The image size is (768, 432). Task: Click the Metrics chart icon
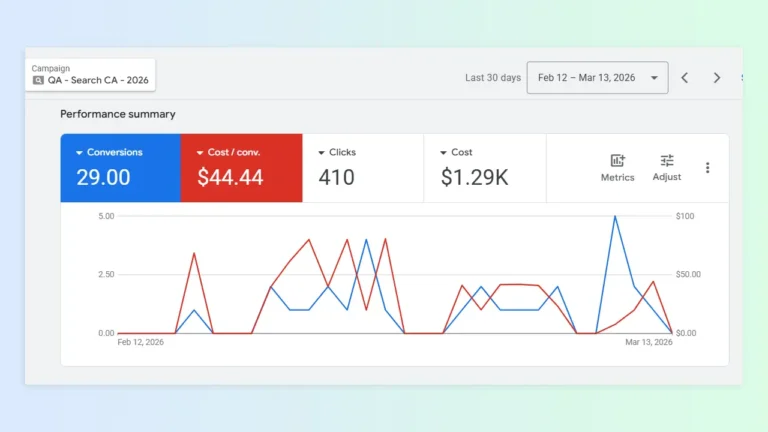pyautogui.click(x=617, y=161)
